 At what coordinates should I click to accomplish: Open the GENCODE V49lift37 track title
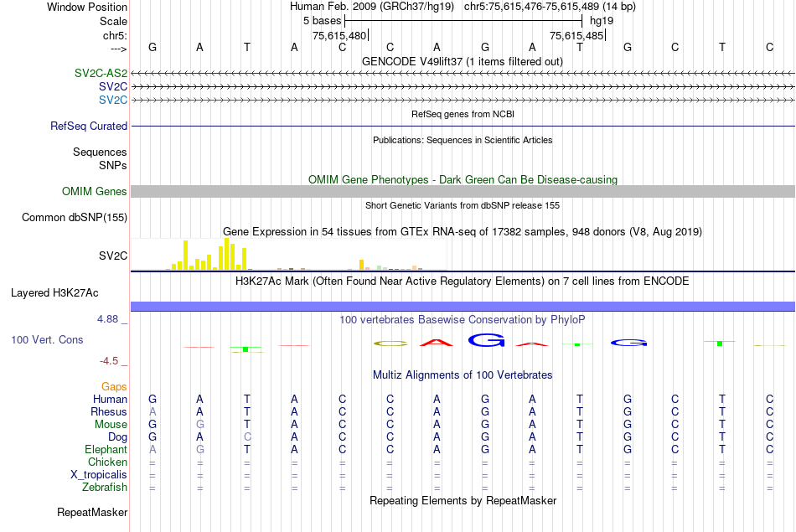tap(463, 61)
